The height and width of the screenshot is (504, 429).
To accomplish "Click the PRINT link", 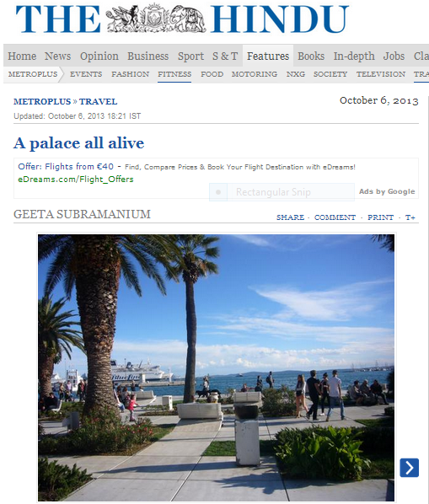I will pos(380,217).
